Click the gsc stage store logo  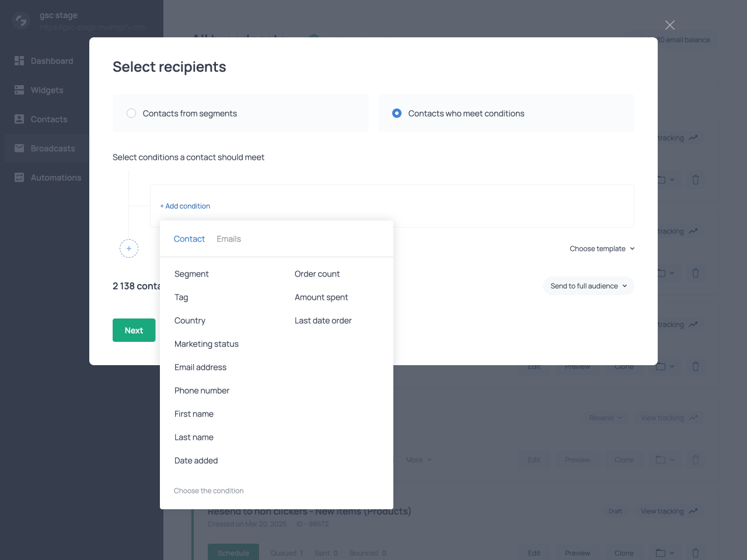(20, 20)
